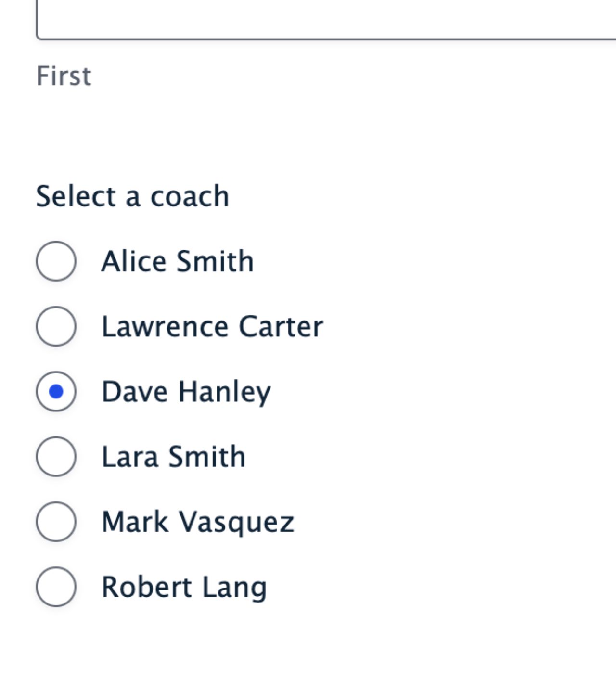This screenshot has height=693, width=616.
Task: Click the empty radio circle beside Robert Lang
Action: 56,586
